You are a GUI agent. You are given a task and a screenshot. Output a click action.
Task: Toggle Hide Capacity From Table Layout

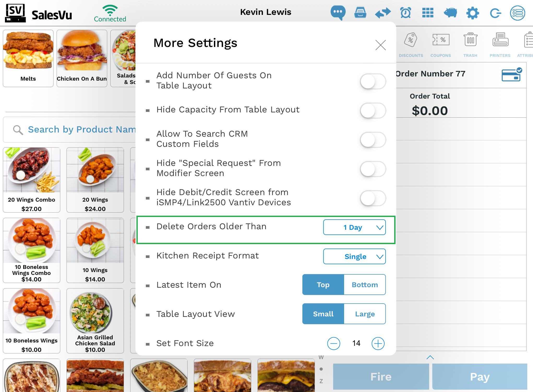point(373,111)
